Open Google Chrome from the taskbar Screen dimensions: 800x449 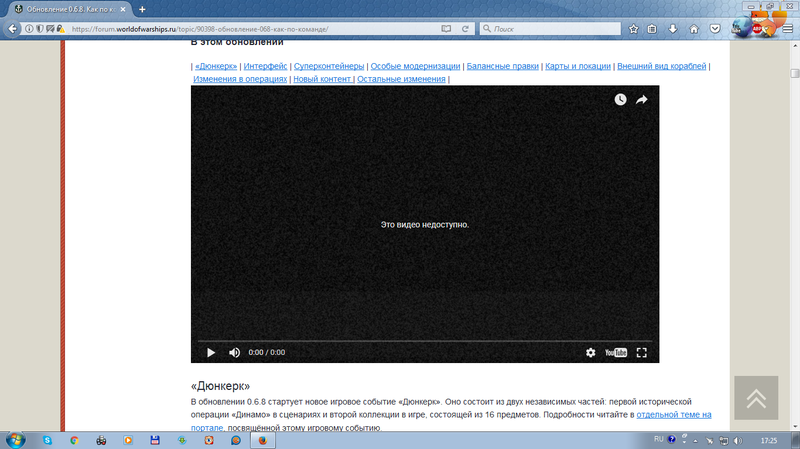coord(74,440)
